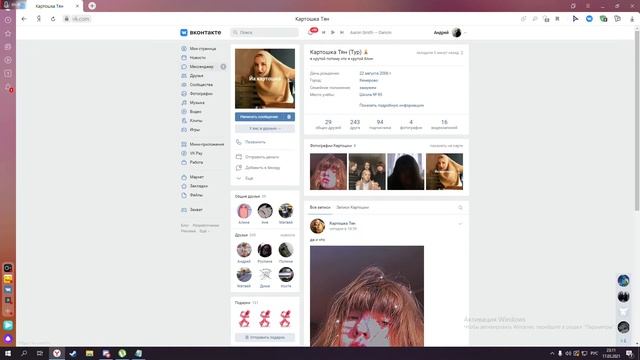Viewport: 640px width, 360px height.
Task: Open friend Андрей avatar in friends block
Action: [x=244, y=250]
